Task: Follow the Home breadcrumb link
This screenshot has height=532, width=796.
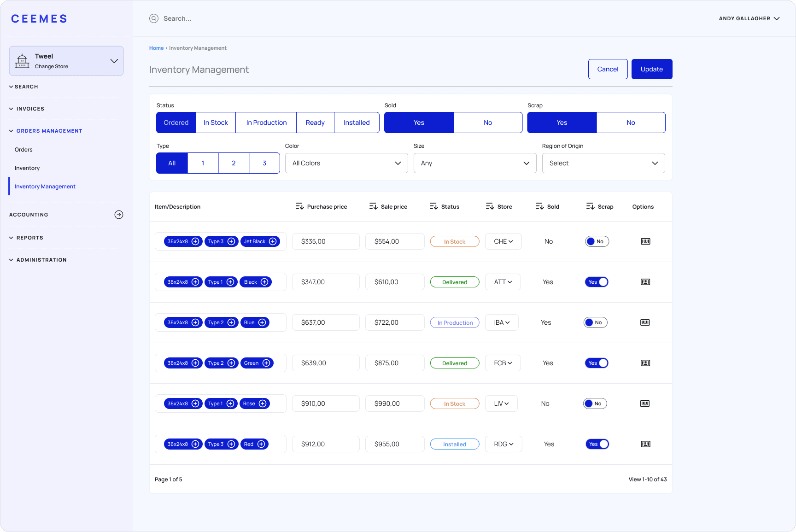Action: point(156,48)
